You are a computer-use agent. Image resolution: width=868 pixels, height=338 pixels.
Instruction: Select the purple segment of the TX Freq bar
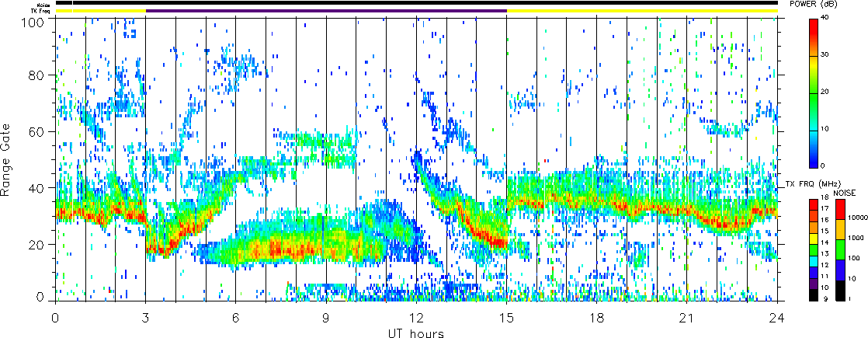tap(327, 11)
